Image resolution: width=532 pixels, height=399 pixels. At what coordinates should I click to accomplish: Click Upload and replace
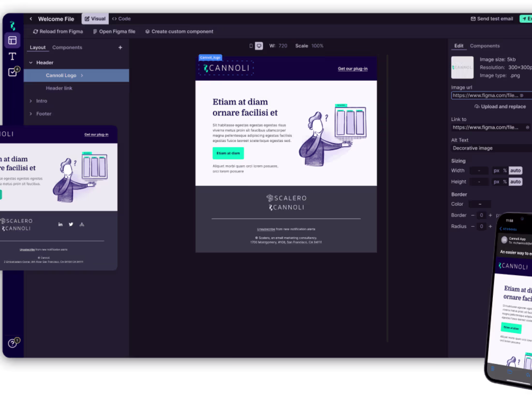click(x=500, y=106)
